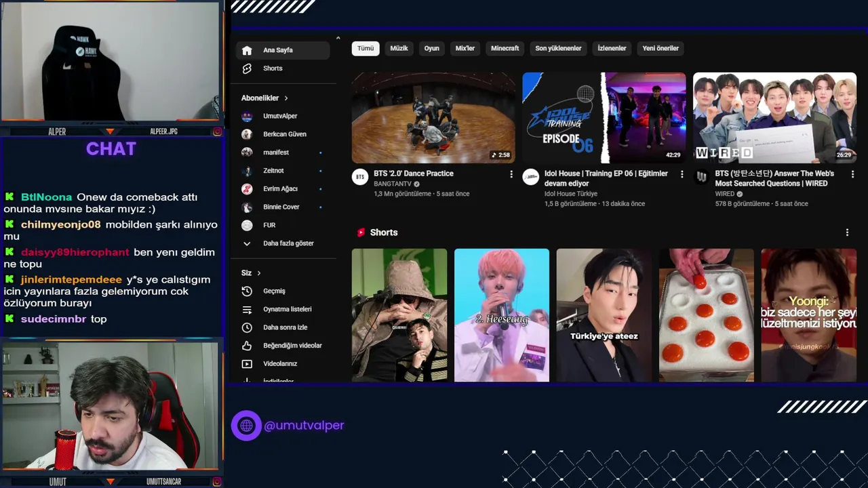Click chat username chilmyeonjo08

[61, 224]
